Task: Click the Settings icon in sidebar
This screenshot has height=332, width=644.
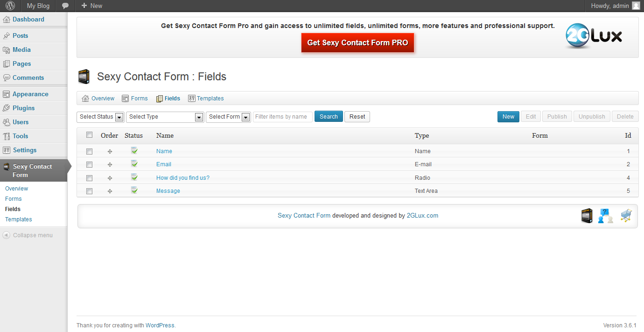Action: click(x=7, y=150)
